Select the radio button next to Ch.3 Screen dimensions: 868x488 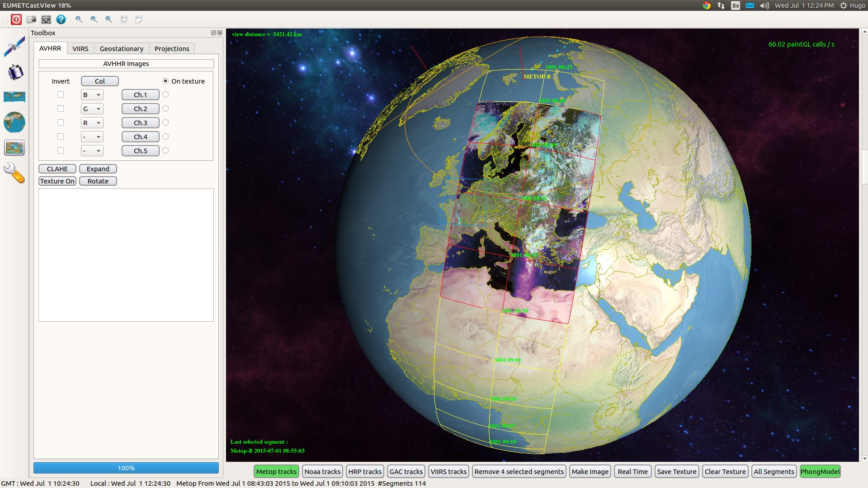click(x=165, y=122)
